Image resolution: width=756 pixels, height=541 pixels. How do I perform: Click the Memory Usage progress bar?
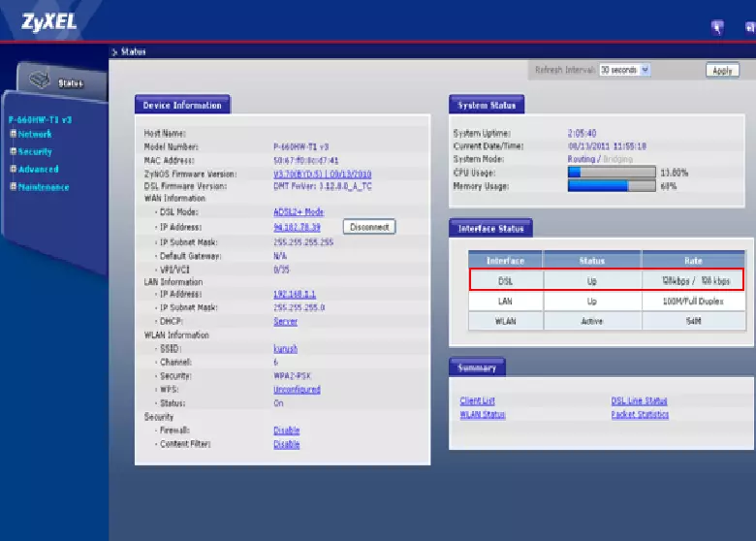[x=612, y=185]
